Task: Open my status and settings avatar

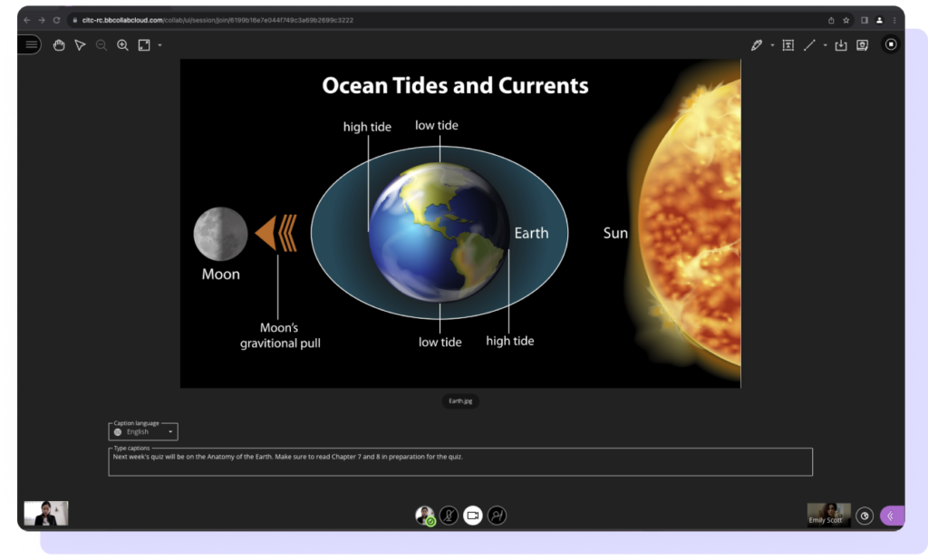Action: 424,516
